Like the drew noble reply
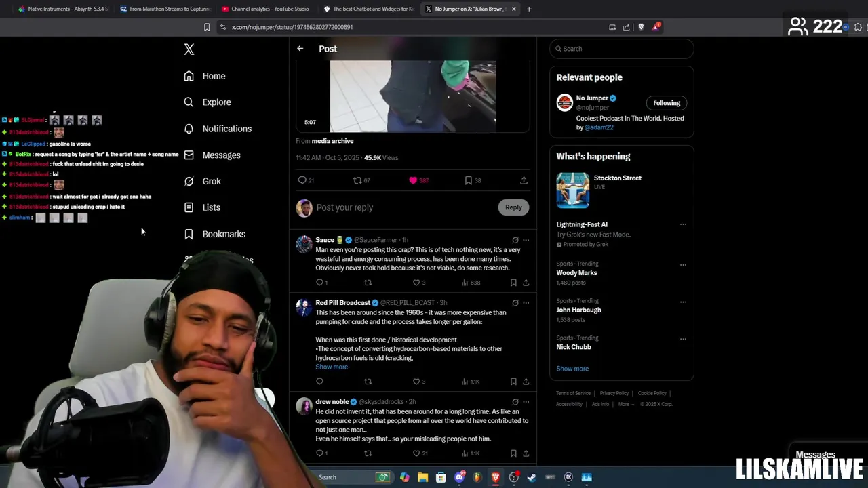Screen dimensions: 868x488 click(x=416, y=453)
